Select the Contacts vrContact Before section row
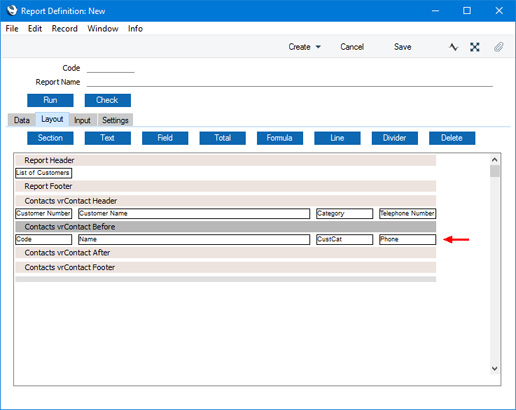516x410 pixels. click(226, 227)
